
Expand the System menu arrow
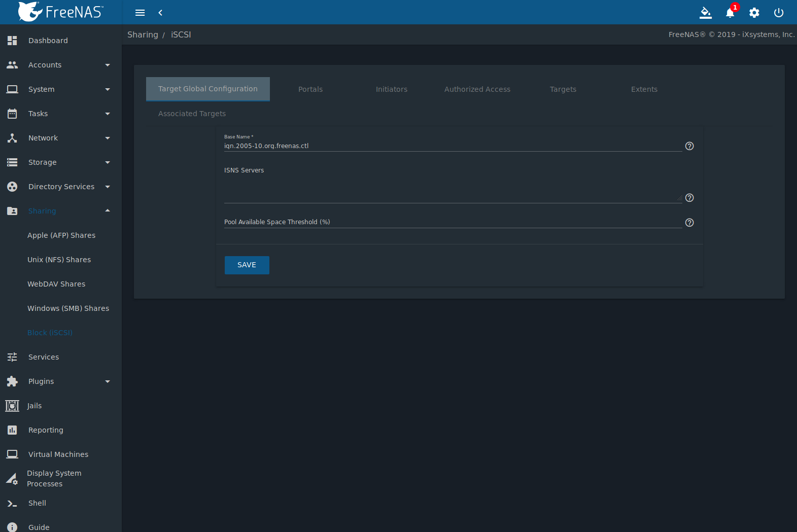pyautogui.click(x=108, y=89)
